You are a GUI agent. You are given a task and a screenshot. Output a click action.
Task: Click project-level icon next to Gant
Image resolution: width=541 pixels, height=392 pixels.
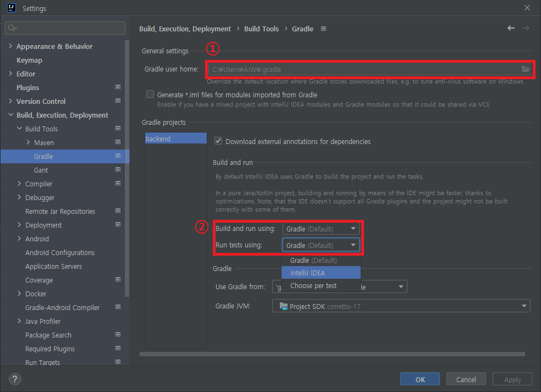(x=118, y=169)
